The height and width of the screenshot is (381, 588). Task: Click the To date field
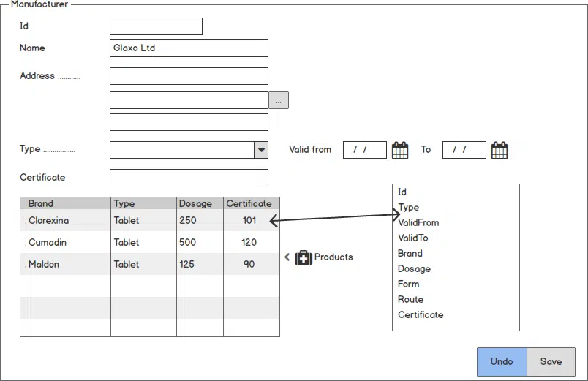(x=464, y=150)
